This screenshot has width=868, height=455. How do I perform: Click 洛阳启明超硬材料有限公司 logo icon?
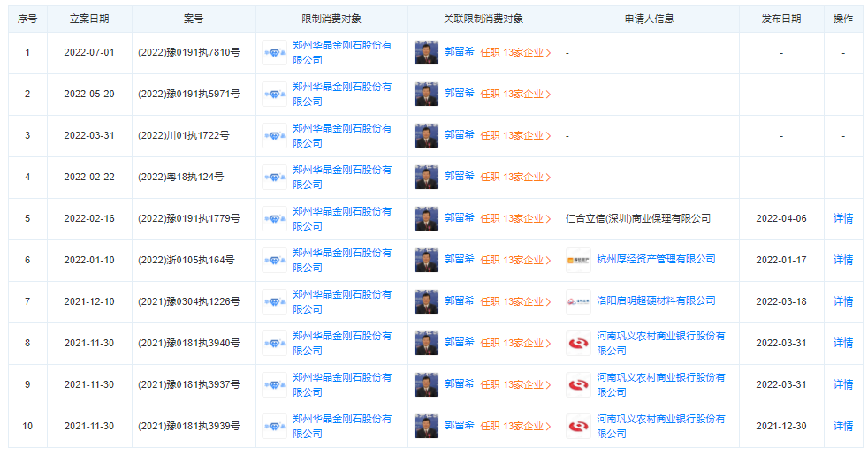578,301
